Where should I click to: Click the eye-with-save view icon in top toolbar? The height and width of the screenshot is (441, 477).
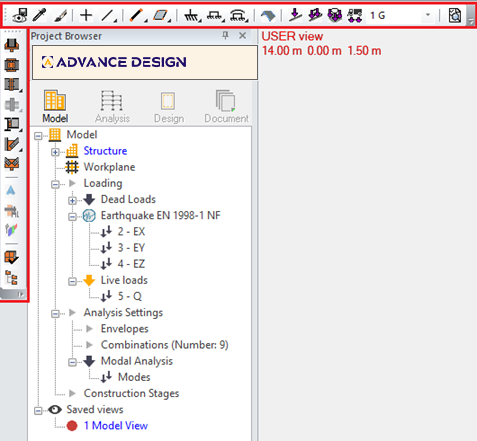pyautogui.click(x=20, y=15)
